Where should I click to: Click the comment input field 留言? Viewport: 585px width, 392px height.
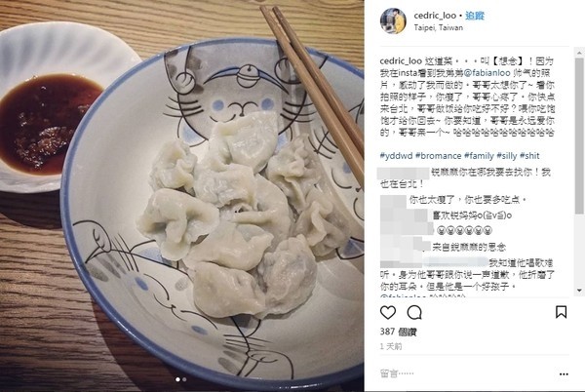coord(466,373)
